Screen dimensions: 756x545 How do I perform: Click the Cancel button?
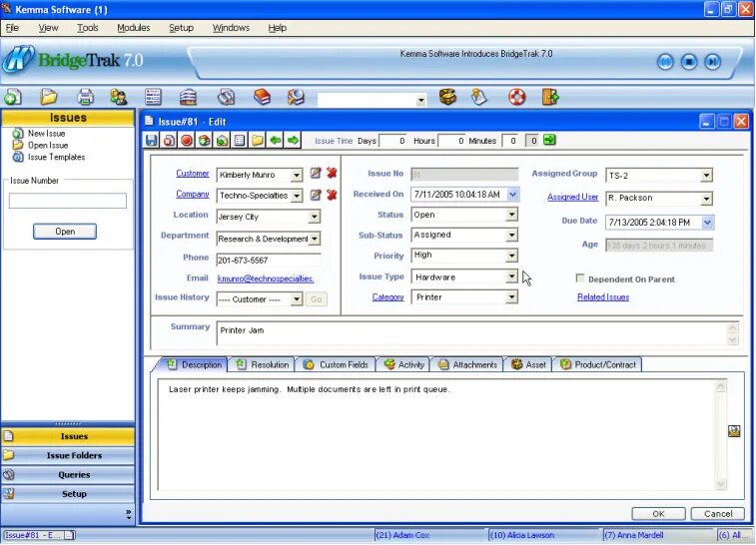(717, 514)
